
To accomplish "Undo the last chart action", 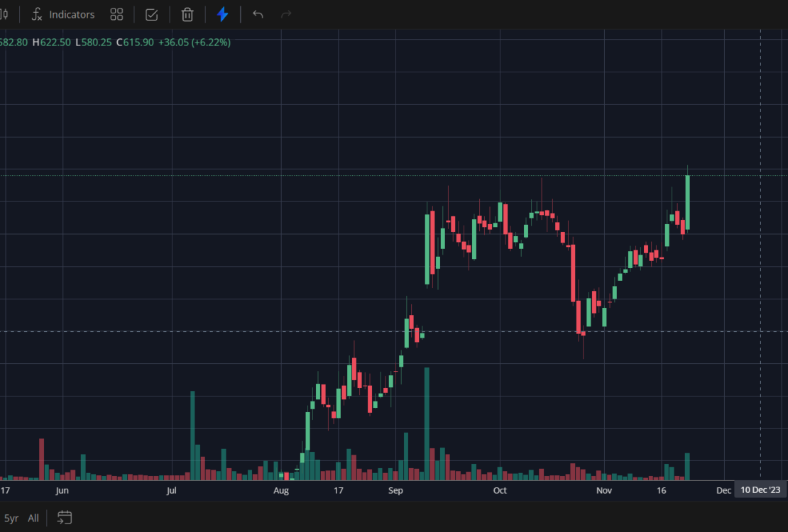I will click(x=258, y=14).
